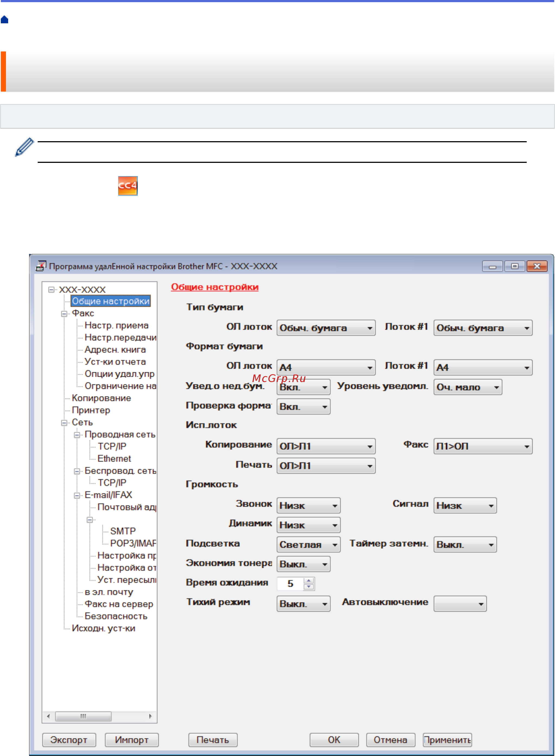Open Уст-ки отчета tree item

tap(115, 361)
